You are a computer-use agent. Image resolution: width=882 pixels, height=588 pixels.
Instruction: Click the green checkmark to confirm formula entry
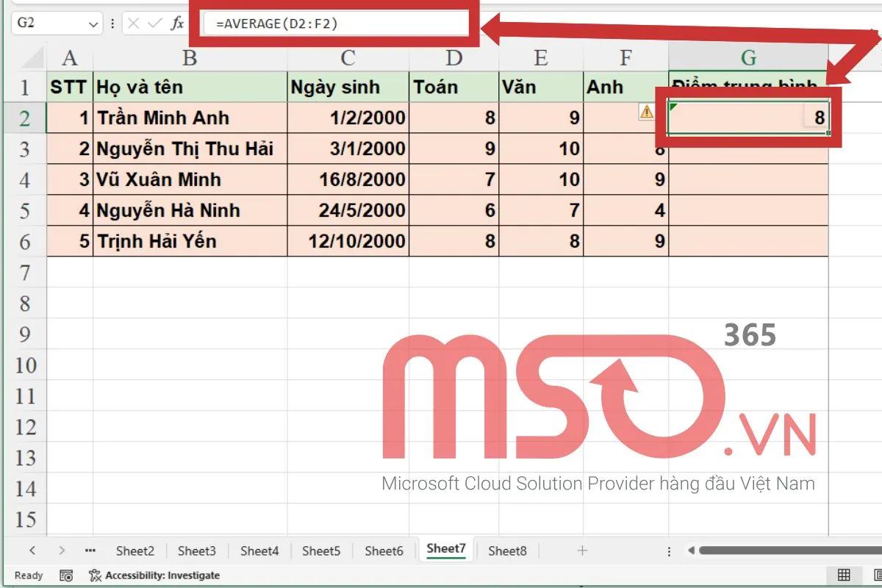click(x=155, y=23)
